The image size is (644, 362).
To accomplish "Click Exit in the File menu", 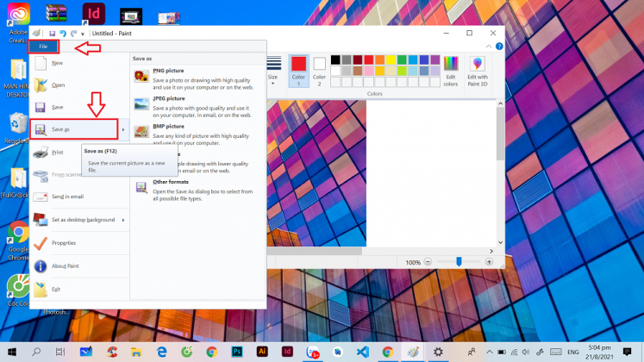I will coord(56,290).
